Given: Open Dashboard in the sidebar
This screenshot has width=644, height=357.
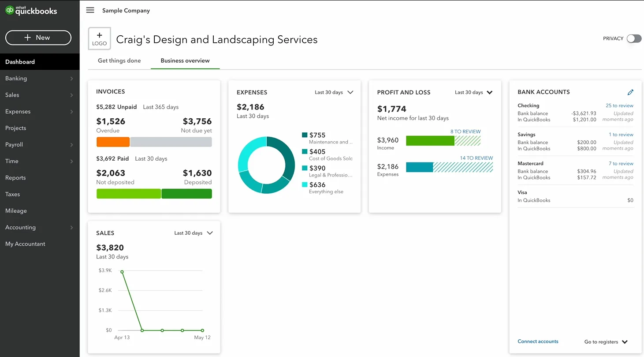Looking at the screenshot, I should tap(40, 62).
